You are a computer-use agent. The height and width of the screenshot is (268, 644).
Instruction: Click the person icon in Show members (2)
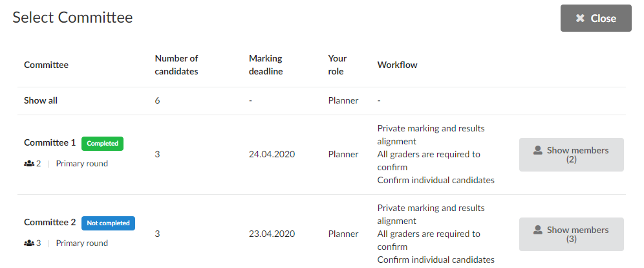click(537, 150)
